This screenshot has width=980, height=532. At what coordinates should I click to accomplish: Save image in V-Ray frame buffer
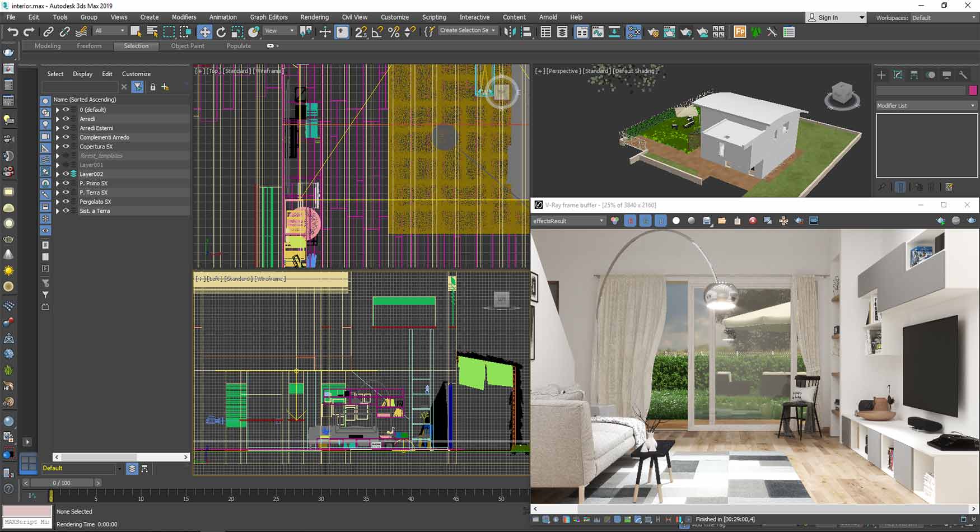point(707,221)
